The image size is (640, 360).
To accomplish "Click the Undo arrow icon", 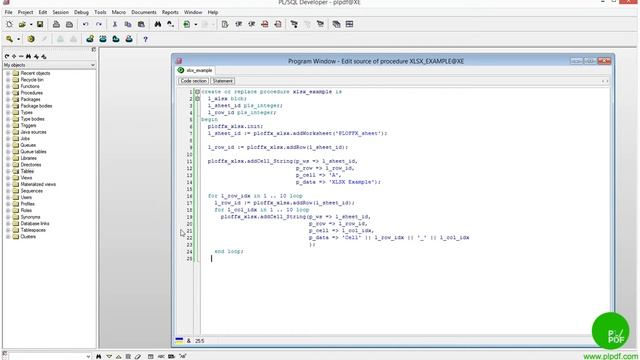I will pos(85,24).
